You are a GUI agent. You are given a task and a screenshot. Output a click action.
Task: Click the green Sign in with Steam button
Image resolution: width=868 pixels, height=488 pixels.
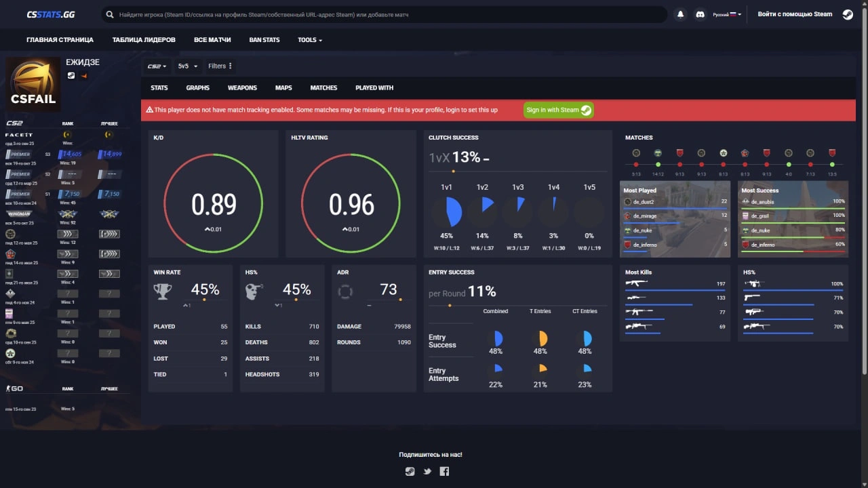[x=558, y=110]
